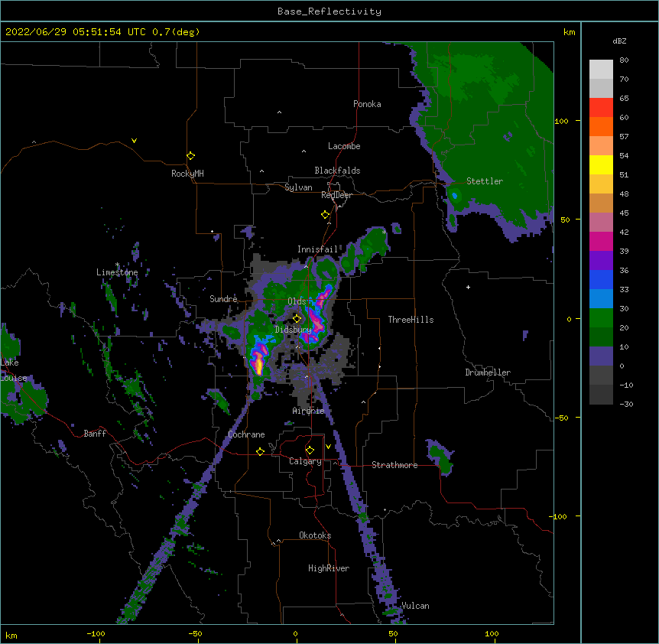The width and height of the screenshot is (659, 644).
Task: Click the yellow V marker northwest of RockyMH
Action: pos(134,141)
